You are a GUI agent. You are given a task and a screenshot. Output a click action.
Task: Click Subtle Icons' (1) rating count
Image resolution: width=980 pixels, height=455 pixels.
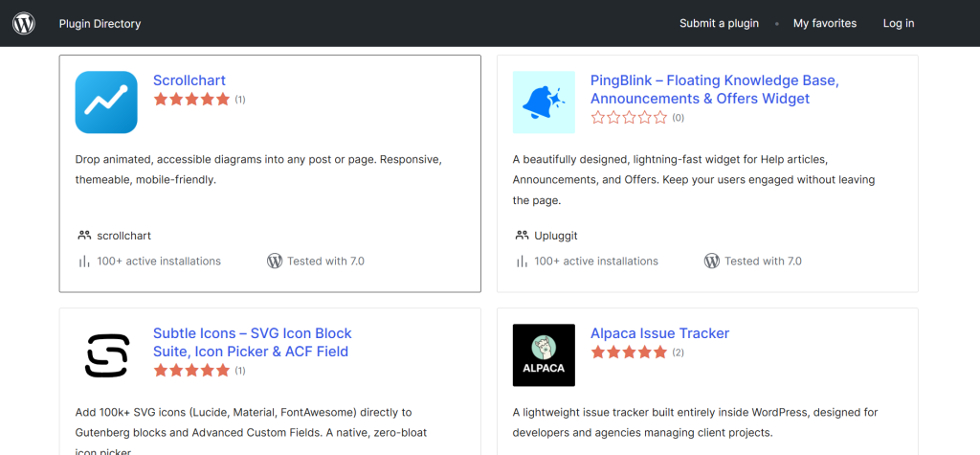point(240,371)
